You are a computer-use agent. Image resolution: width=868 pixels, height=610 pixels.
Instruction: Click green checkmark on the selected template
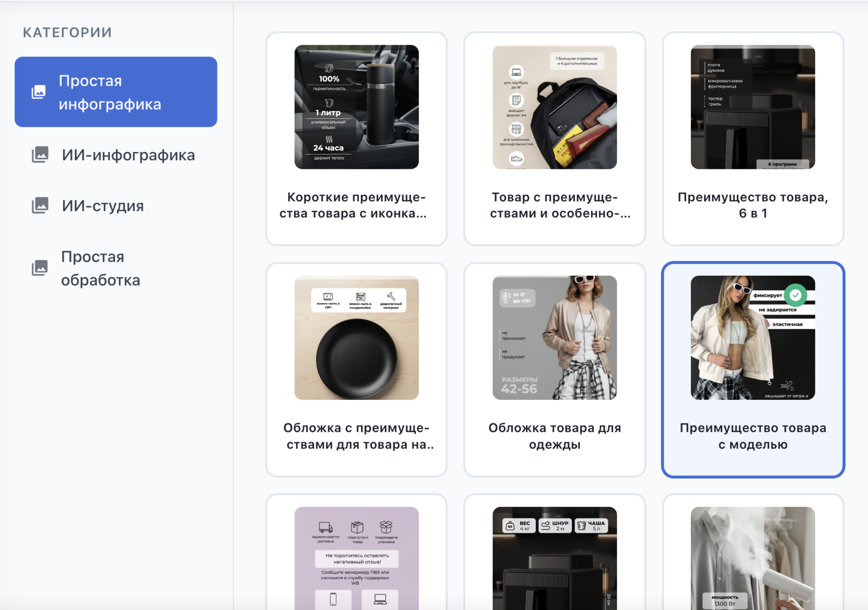click(795, 295)
